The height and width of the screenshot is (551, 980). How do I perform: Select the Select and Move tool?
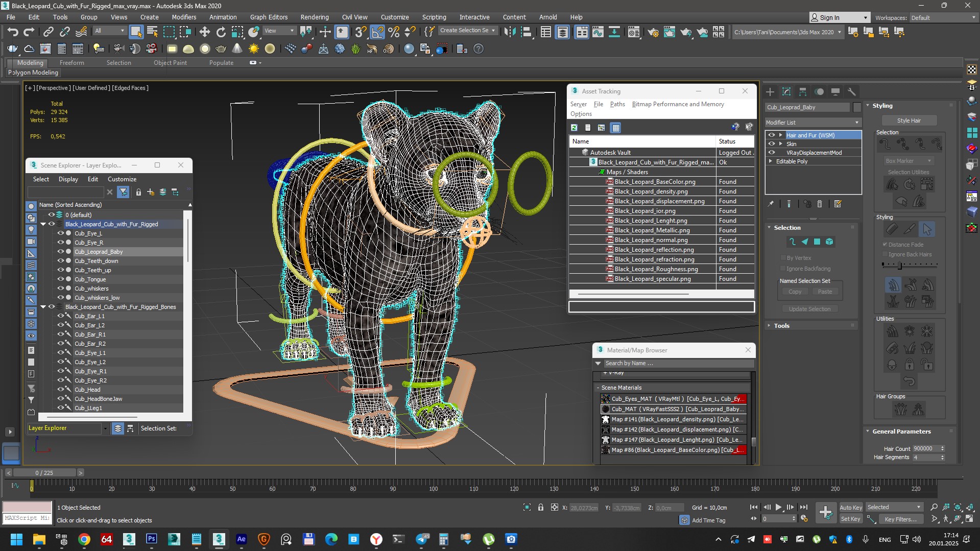click(204, 32)
